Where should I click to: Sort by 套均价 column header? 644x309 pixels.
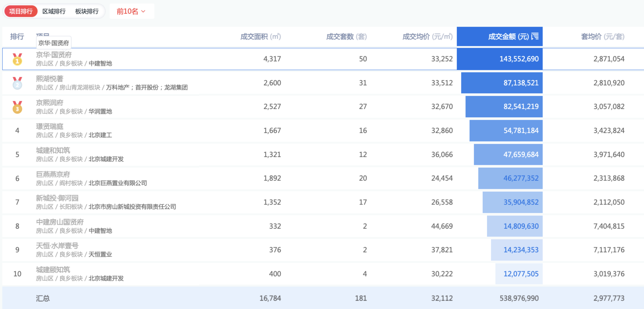click(603, 37)
